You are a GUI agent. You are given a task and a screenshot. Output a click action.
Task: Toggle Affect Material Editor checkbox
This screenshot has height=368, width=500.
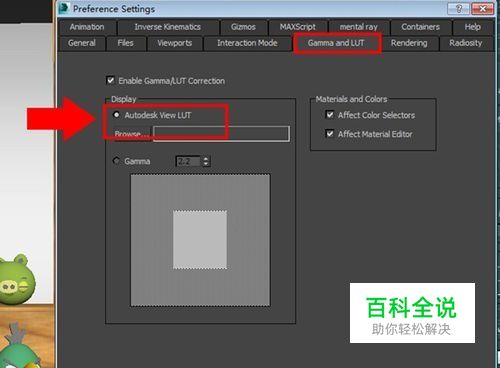tap(330, 134)
